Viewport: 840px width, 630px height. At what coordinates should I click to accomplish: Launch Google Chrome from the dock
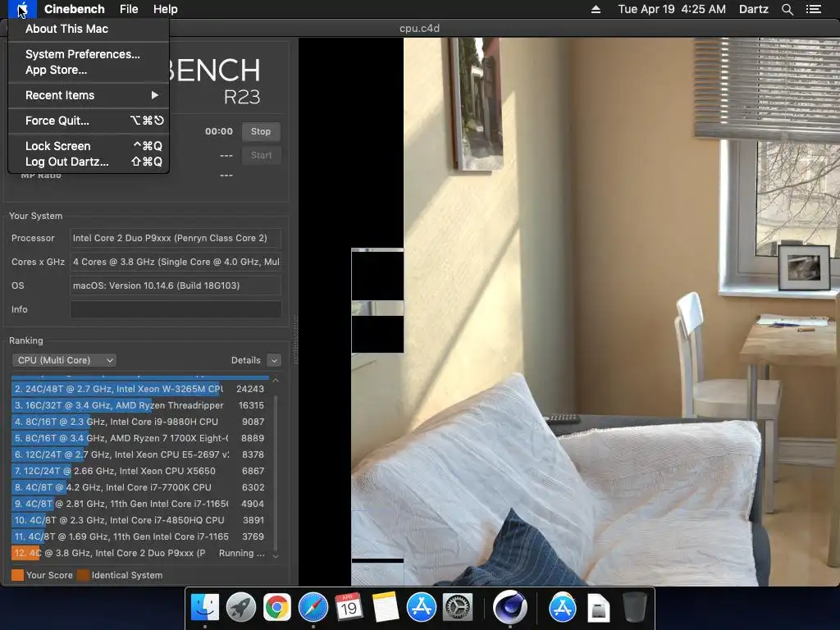[x=277, y=607]
